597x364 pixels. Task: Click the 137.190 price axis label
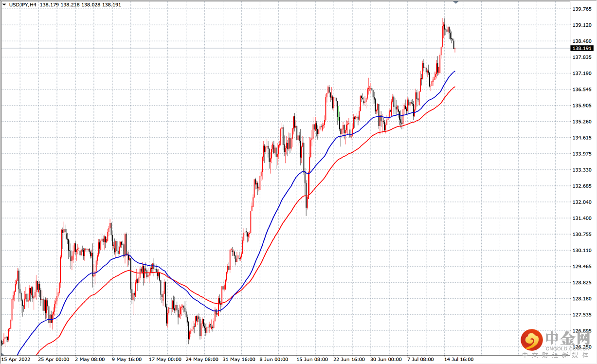tap(582, 73)
